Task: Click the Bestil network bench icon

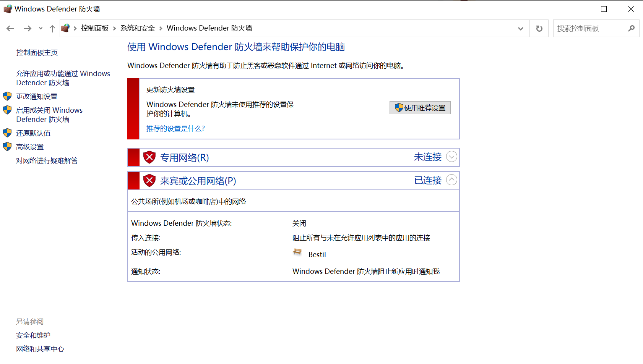Action: pos(297,252)
